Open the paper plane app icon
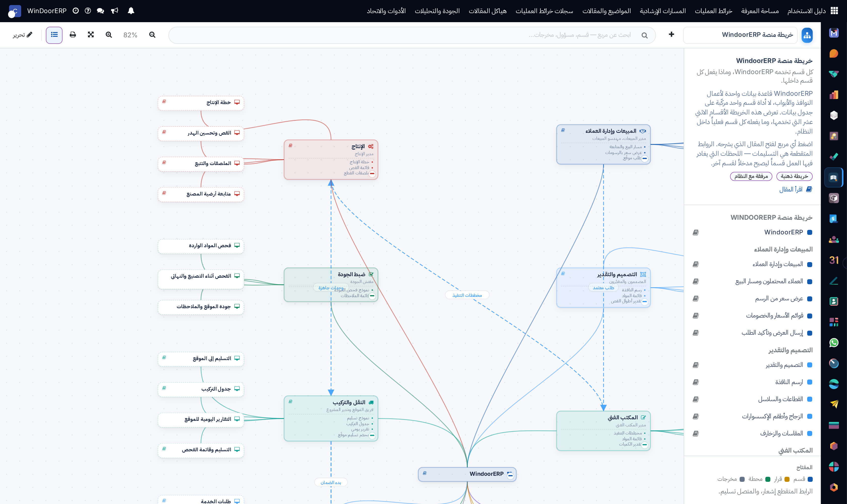847x504 pixels. 834,404
